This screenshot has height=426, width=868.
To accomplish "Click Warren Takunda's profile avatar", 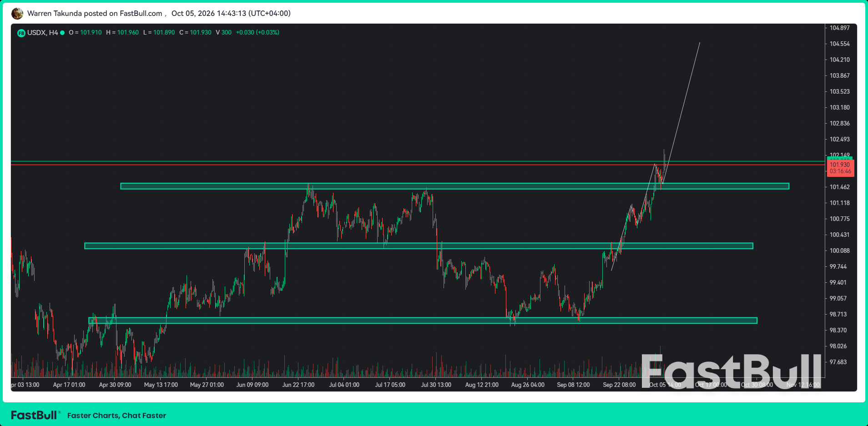I will (17, 14).
